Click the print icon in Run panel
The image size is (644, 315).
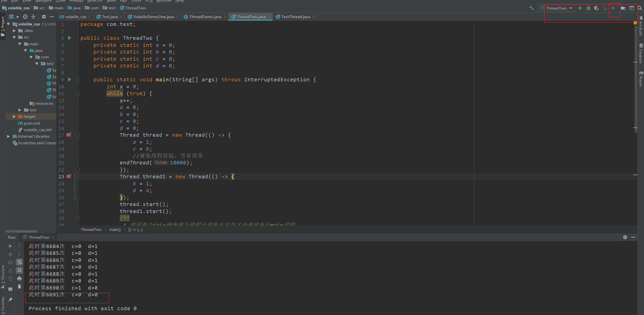pyautogui.click(x=19, y=278)
